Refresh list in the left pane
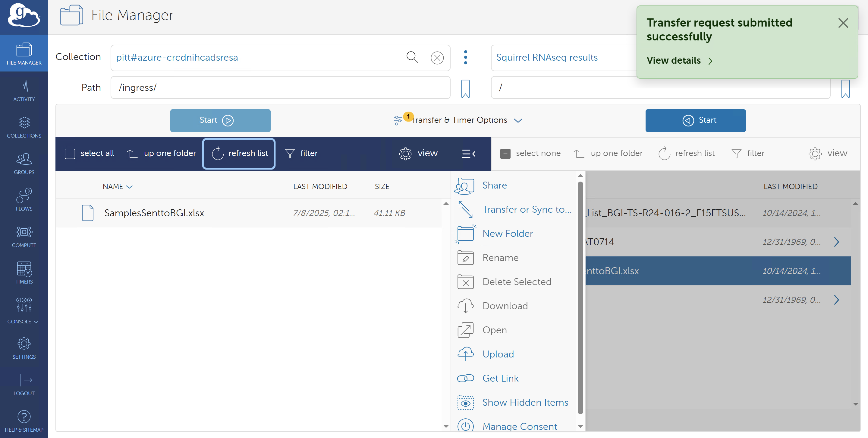The image size is (868, 438). click(239, 154)
